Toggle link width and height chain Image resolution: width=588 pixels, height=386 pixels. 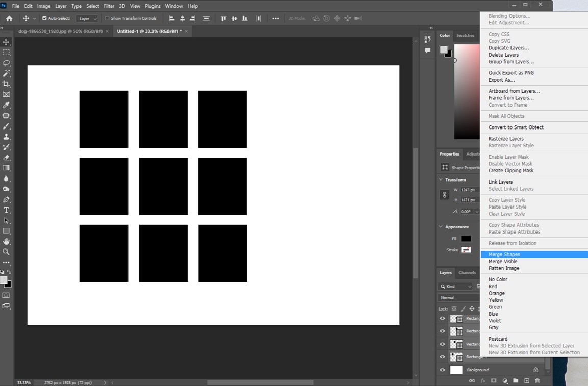tap(444, 195)
